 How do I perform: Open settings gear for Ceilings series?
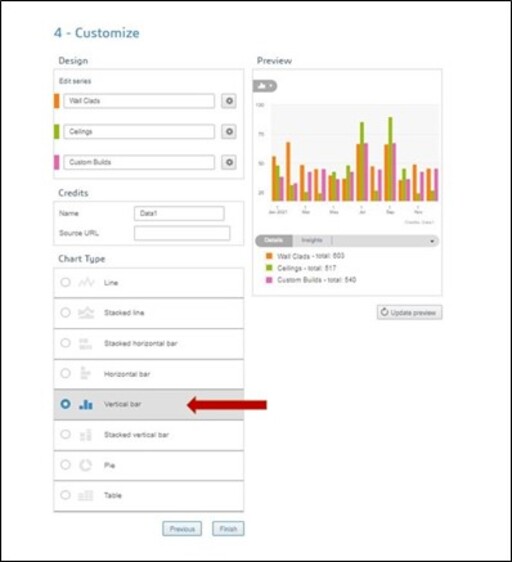(229, 132)
